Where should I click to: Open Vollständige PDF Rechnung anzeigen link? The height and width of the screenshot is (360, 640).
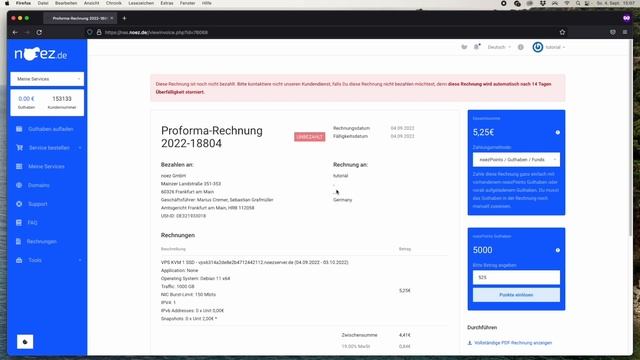[513, 343]
